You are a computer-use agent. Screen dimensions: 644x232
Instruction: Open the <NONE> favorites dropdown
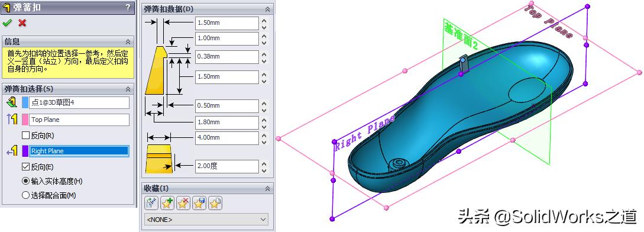click(206, 220)
